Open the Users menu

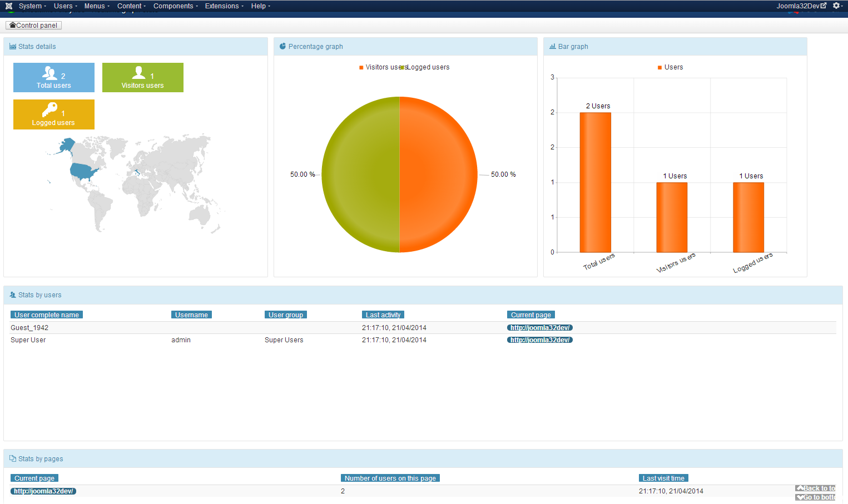(x=66, y=6)
